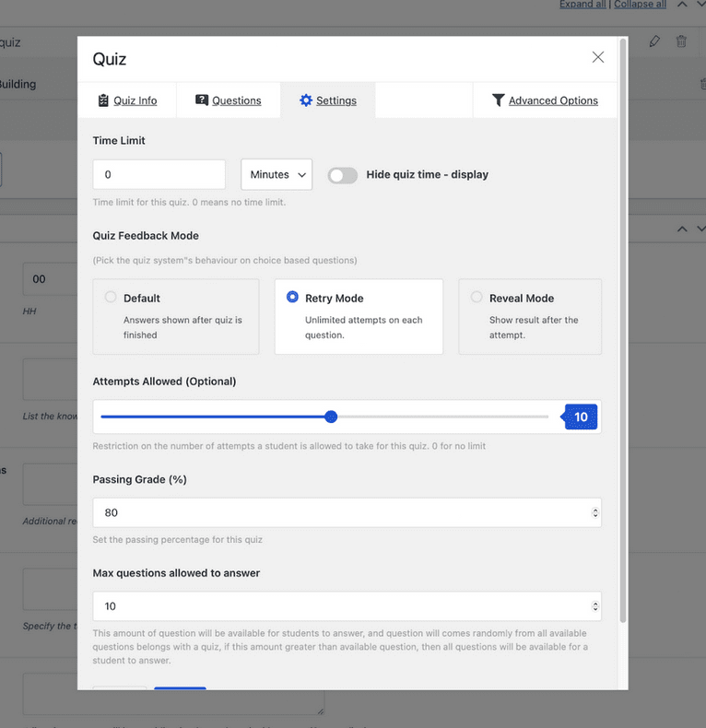Click the Questions tab question-mark icon

[x=202, y=100]
